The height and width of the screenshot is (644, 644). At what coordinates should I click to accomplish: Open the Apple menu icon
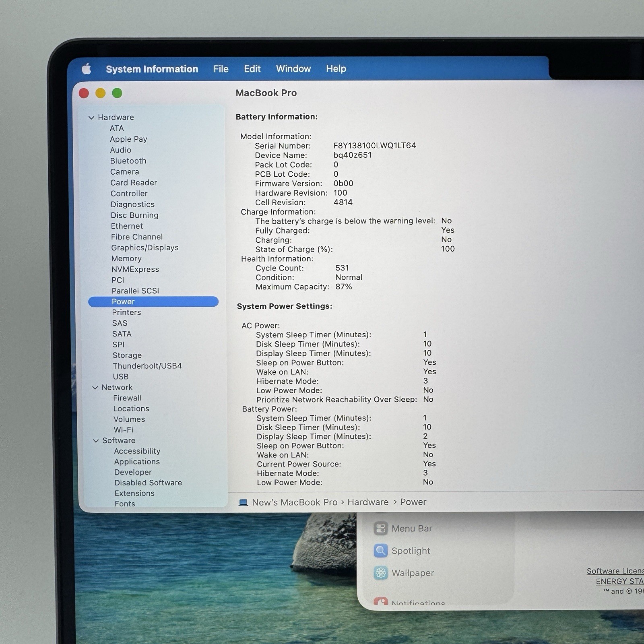coord(87,69)
